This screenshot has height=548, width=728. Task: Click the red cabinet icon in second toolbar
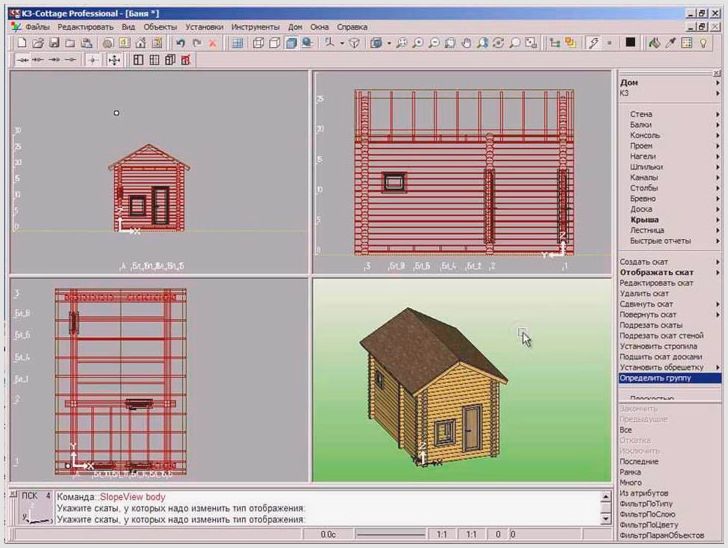186,60
